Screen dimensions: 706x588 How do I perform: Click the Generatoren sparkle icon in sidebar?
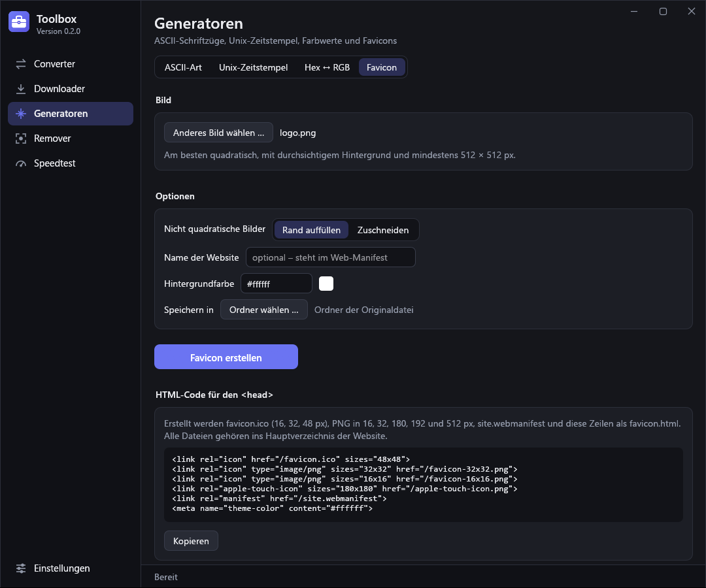[x=21, y=114]
